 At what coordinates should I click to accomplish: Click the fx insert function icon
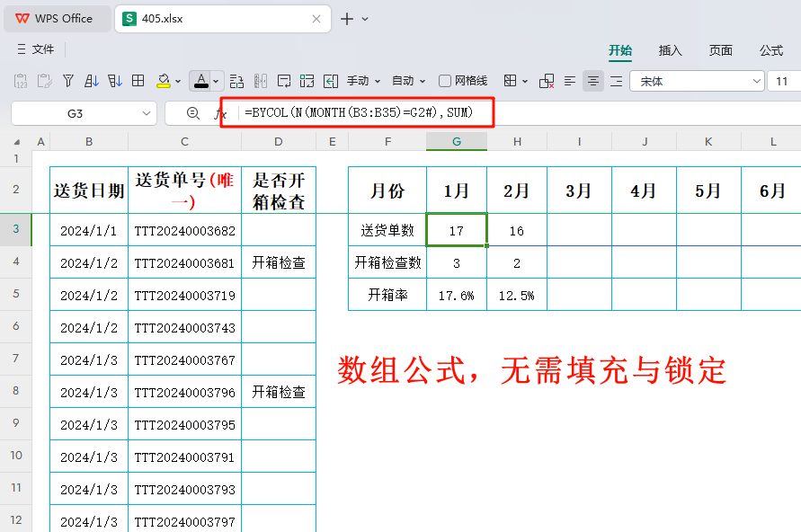click(219, 113)
